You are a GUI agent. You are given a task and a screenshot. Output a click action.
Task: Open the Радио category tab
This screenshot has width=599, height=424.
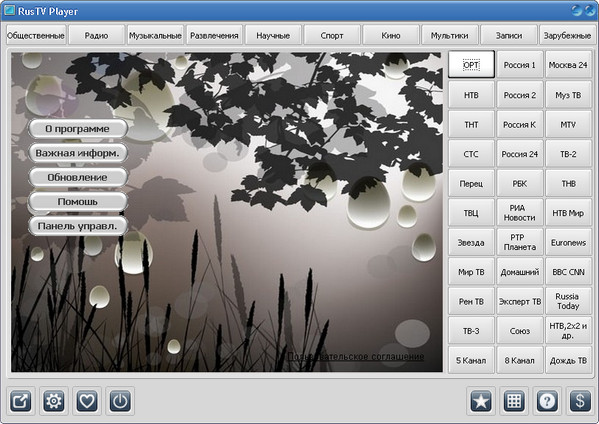96,36
